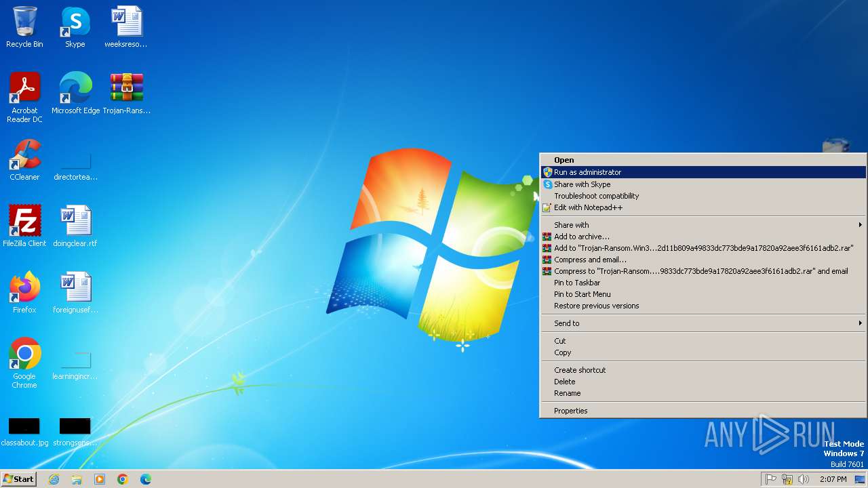Show the taskbar clock at 2:07 PM
The image size is (868, 488).
click(833, 479)
